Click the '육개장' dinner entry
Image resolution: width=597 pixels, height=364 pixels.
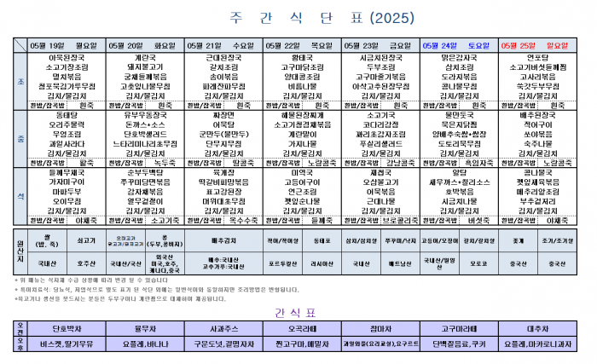click(223, 172)
